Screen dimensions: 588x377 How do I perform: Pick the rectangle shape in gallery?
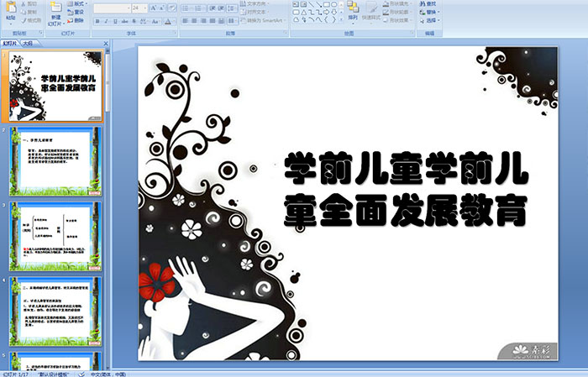pos(327,4)
